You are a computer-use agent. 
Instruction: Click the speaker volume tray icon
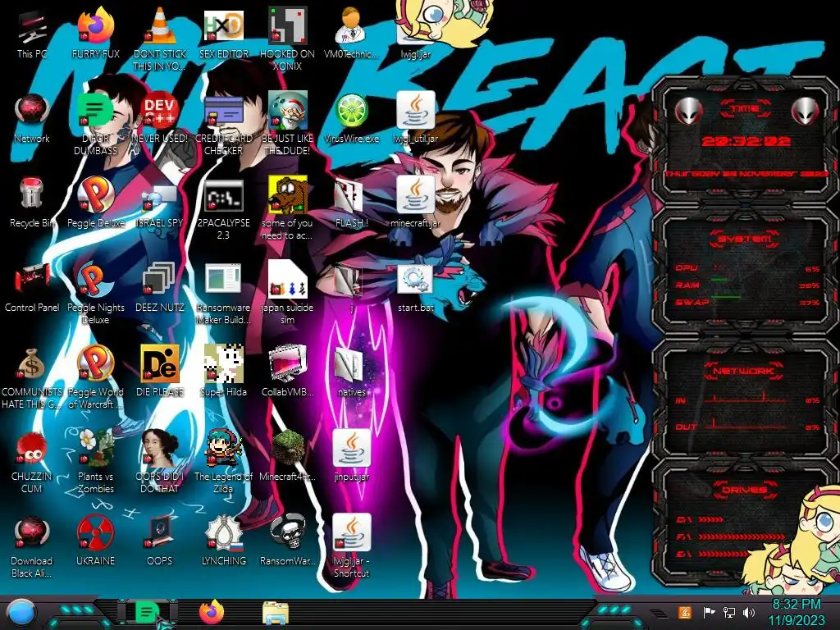pos(749,612)
